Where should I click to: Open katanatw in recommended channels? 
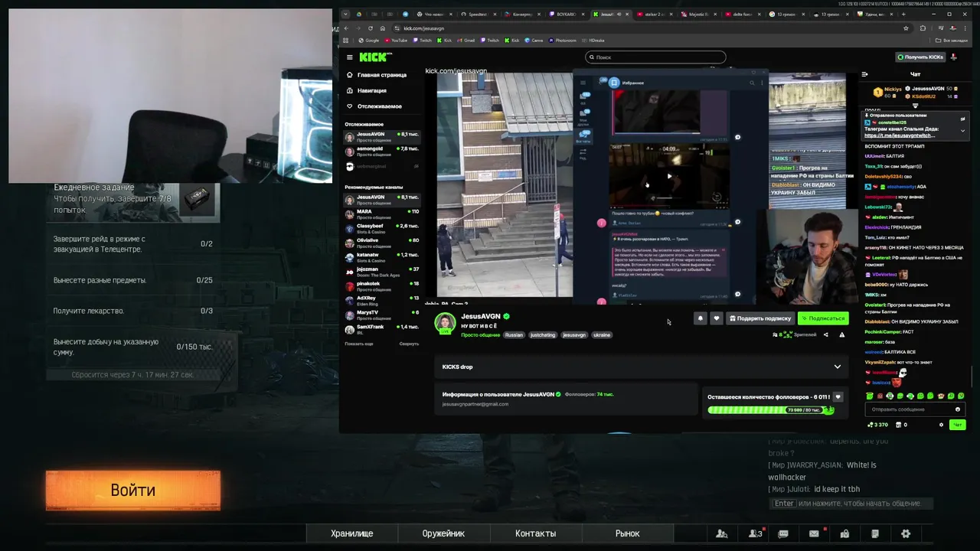(x=381, y=257)
